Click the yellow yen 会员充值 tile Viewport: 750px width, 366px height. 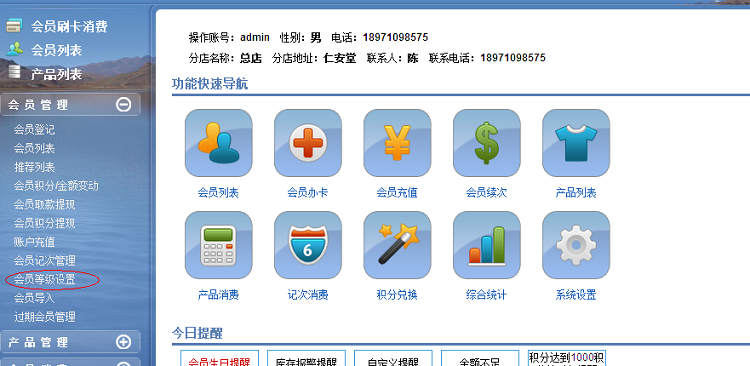(397, 143)
